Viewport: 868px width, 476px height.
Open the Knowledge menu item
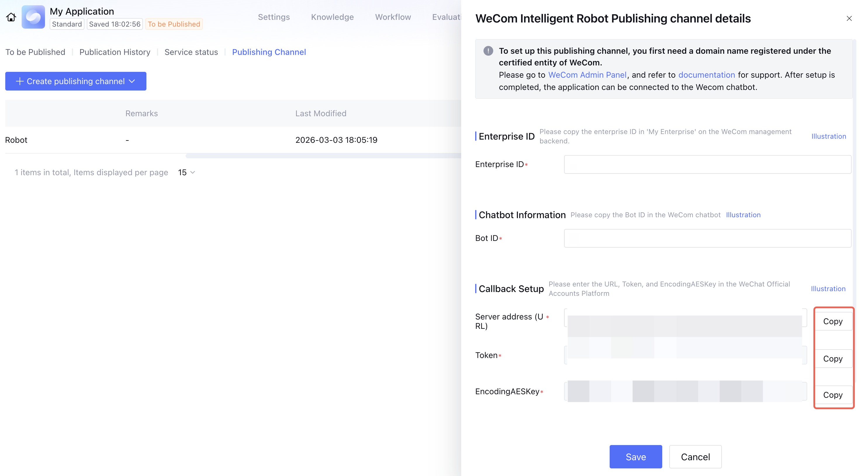tap(332, 17)
